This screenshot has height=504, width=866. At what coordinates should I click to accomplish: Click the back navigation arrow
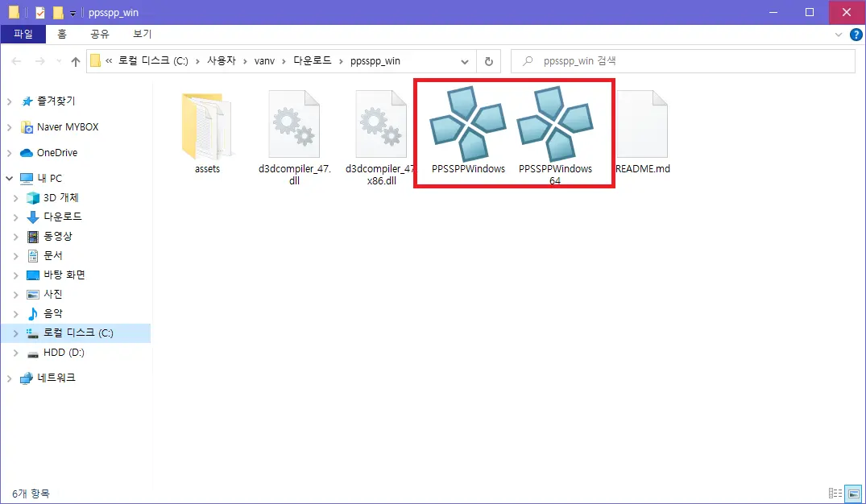pos(16,61)
